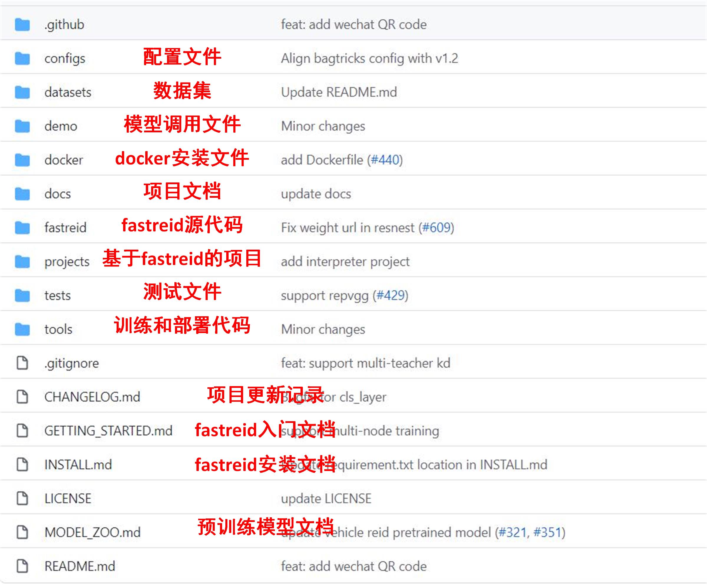Click the INSTALL.md file icon
Screen dimensions: 707x588
click(x=22, y=465)
